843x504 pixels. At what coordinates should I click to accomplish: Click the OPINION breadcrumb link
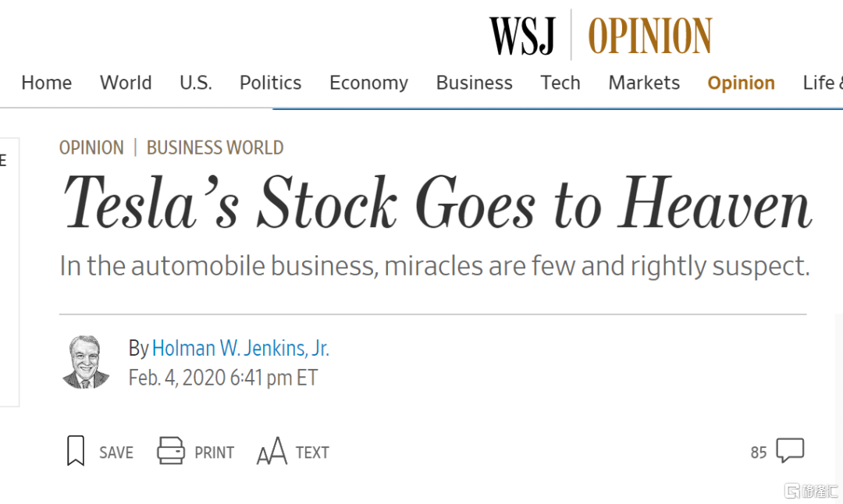tap(91, 147)
